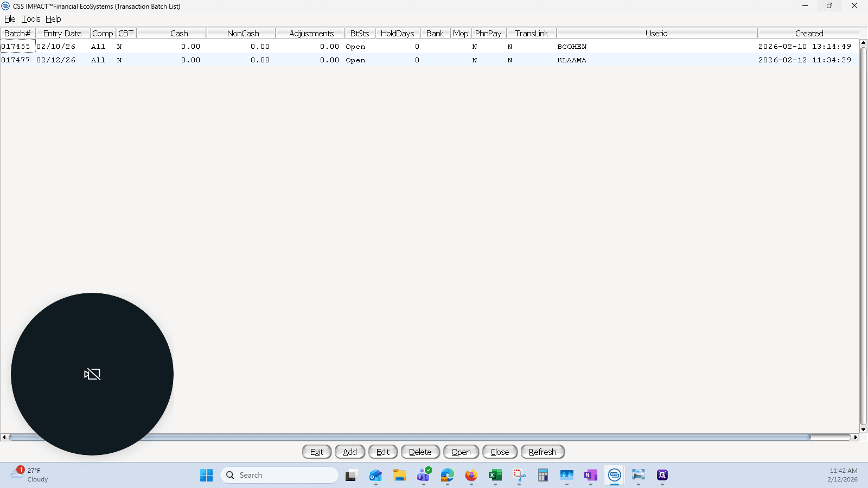Open the Photos app taskbar icon
The image size is (868, 488).
[x=639, y=475]
